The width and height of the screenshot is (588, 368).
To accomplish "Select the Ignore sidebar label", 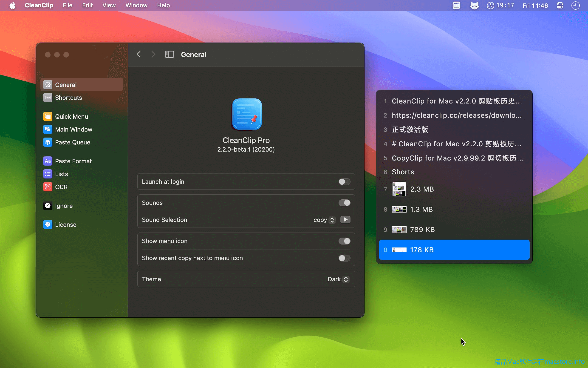I will 64,206.
